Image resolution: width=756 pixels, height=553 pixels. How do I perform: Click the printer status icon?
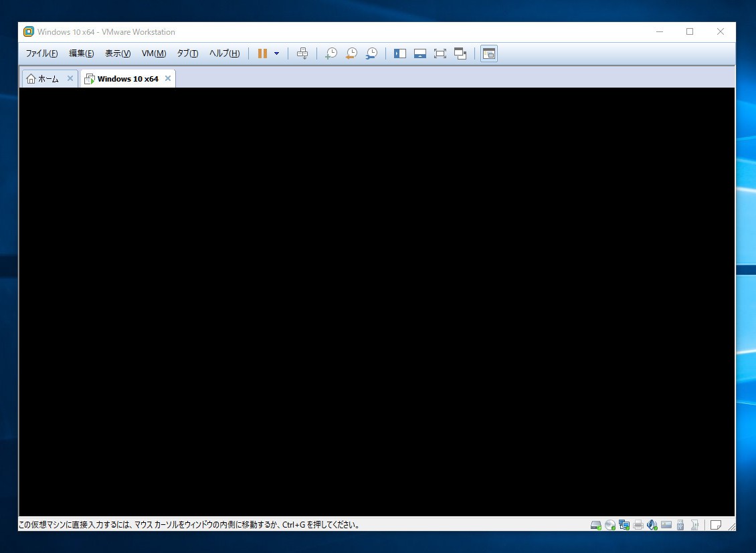638,525
